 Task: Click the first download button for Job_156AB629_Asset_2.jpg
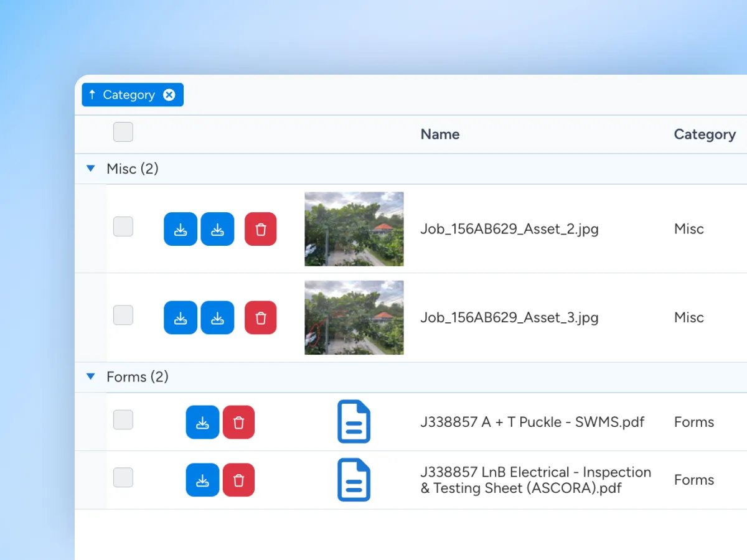(x=181, y=229)
